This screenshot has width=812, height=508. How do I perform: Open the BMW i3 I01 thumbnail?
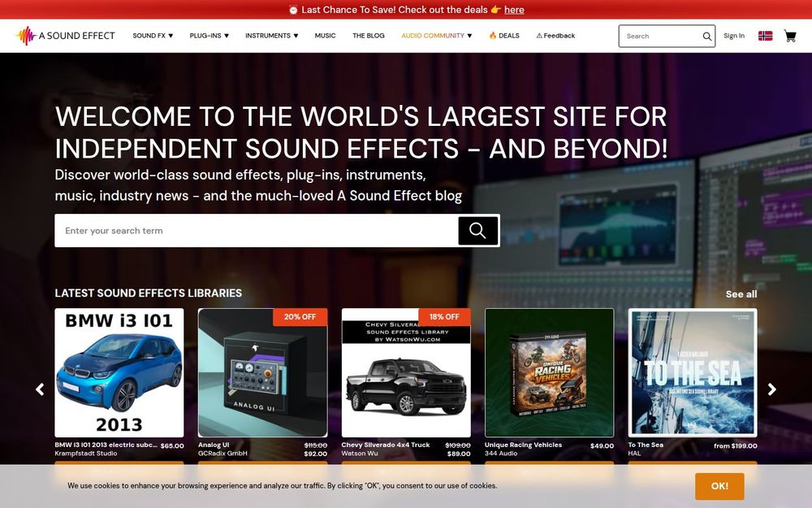click(119, 373)
